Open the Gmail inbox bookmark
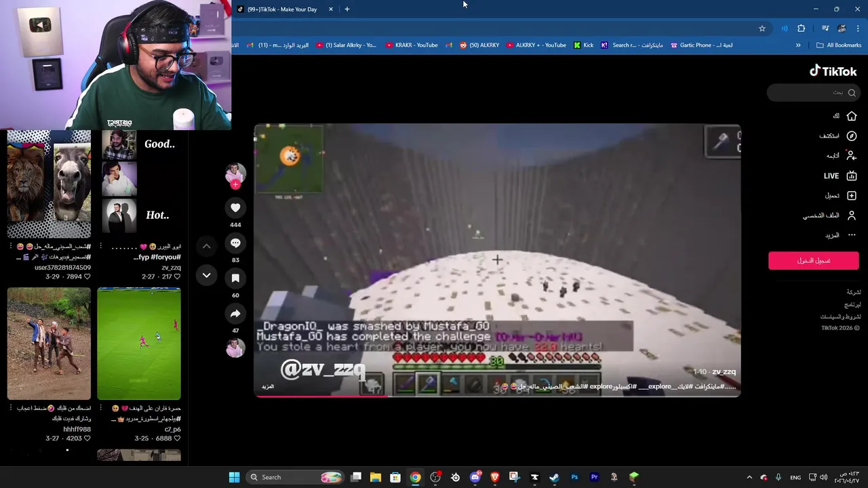868x488 pixels. coord(277,45)
